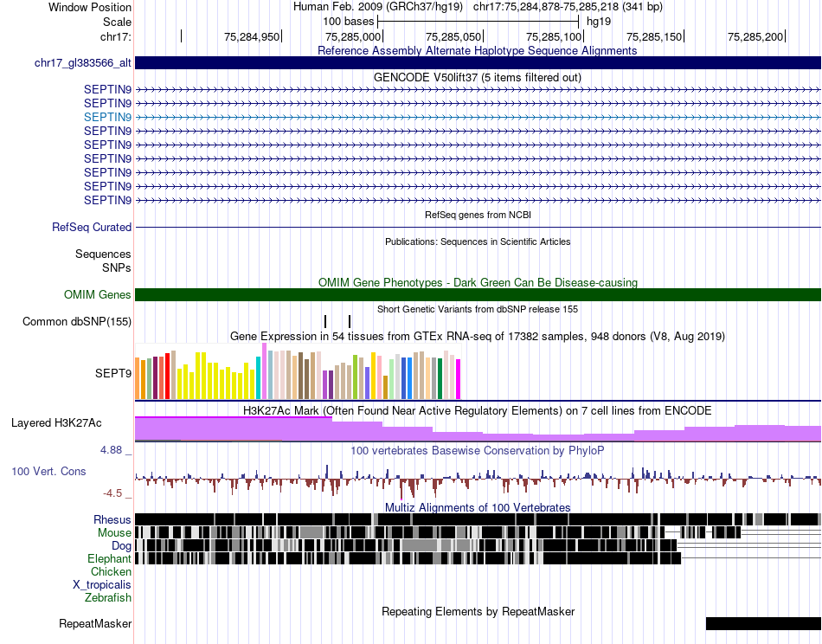Viewport: 822px width, 644px height.
Task: Click the magenta GTEx tissue bar
Action: 459,379
